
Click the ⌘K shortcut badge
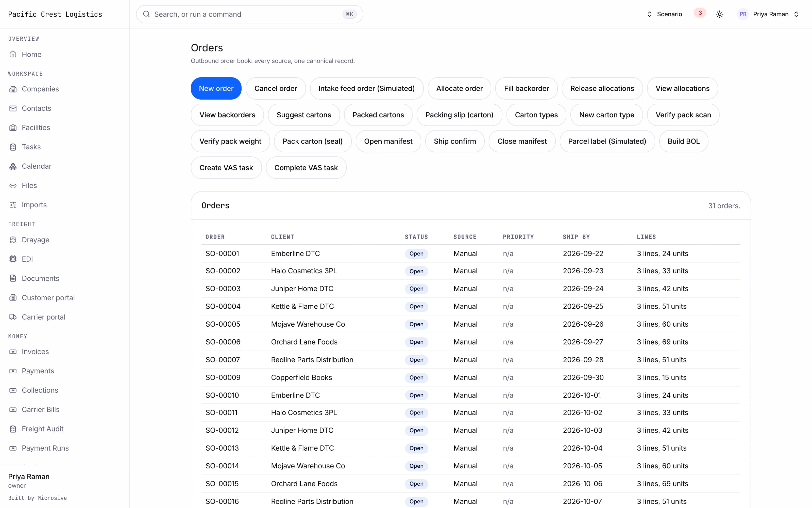pos(349,14)
